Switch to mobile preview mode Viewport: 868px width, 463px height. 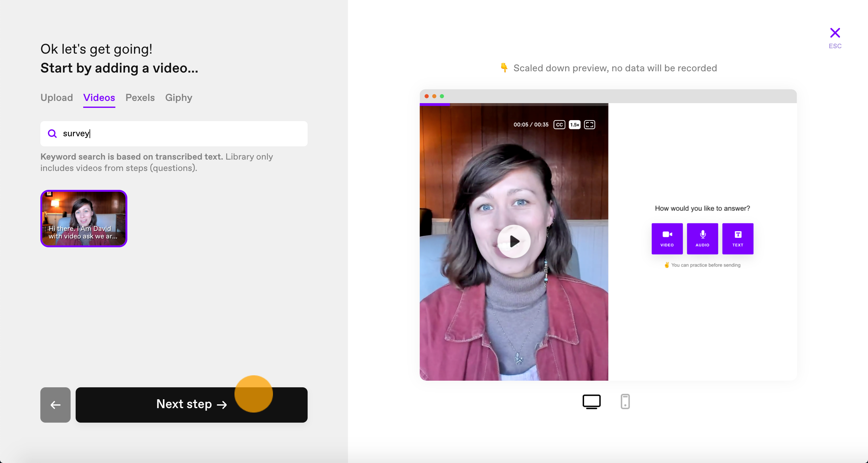click(x=625, y=401)
